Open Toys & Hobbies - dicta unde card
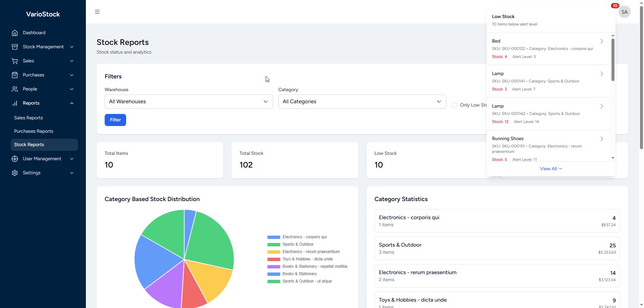This screenshot has width=644, height=308. (497, 300)
